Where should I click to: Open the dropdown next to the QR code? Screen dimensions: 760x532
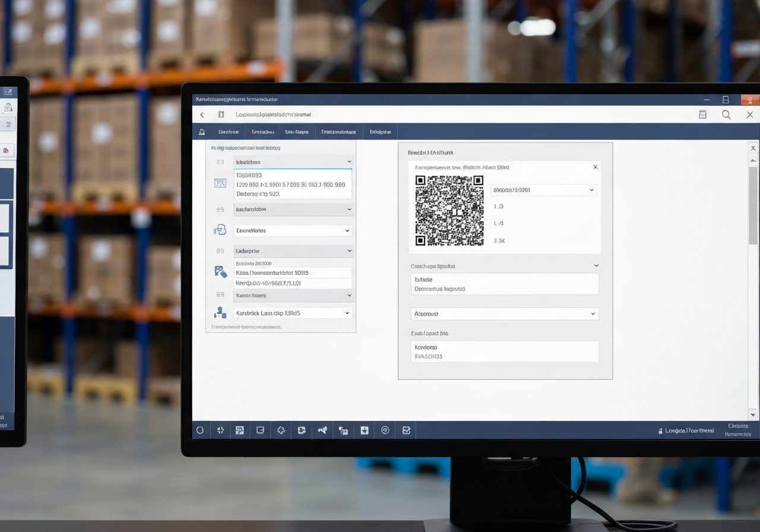coord(543,190)
